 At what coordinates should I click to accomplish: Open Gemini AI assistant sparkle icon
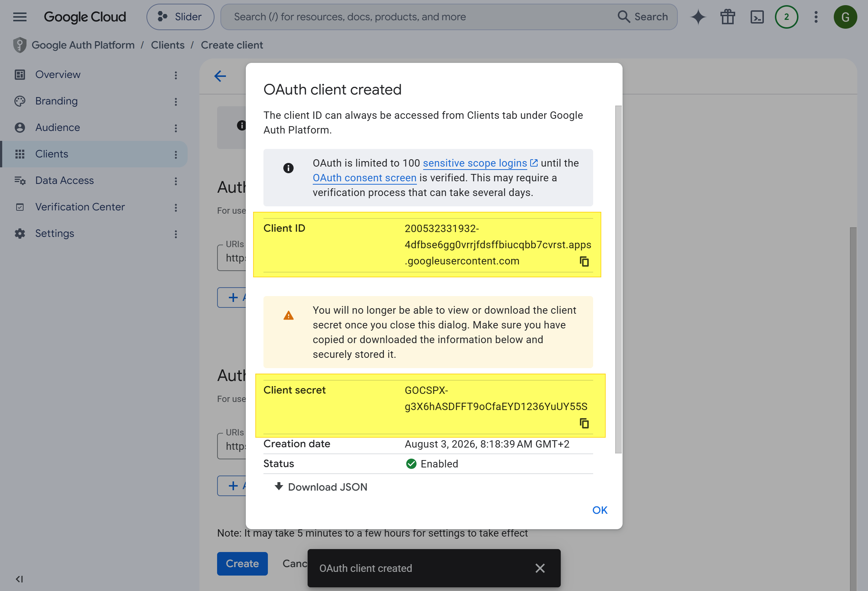tap(698, 17)
